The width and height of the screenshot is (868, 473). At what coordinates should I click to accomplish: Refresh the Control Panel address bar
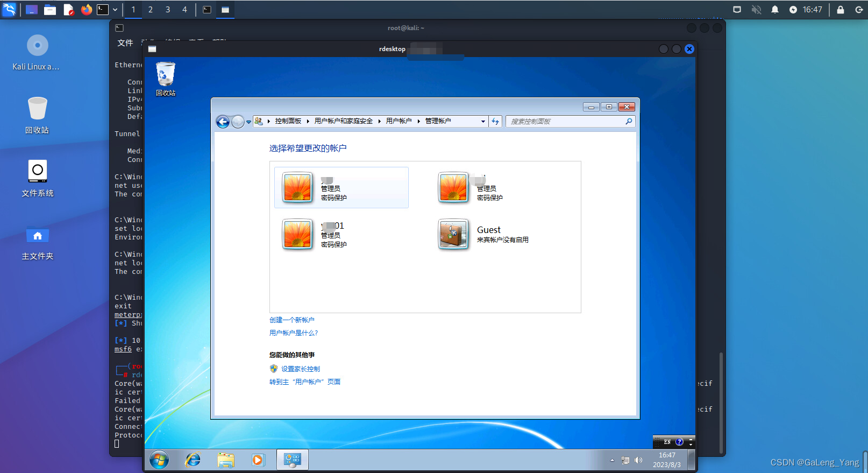495,122
